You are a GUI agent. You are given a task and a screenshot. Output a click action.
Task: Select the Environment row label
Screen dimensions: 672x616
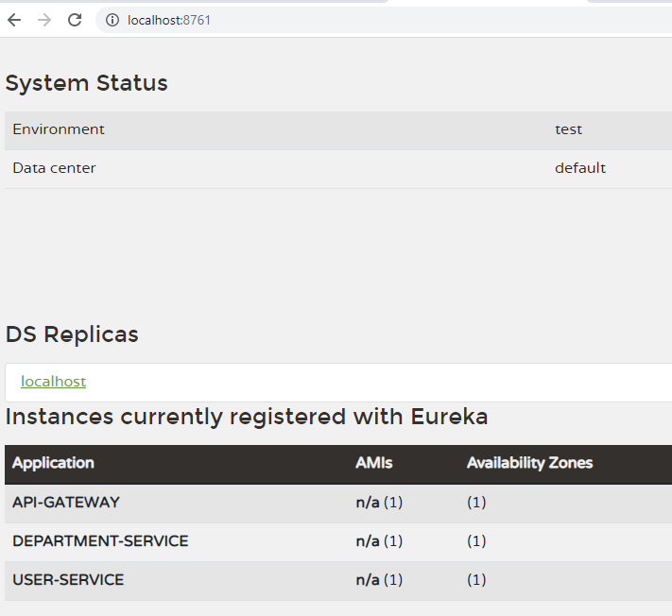coord(59,129)
